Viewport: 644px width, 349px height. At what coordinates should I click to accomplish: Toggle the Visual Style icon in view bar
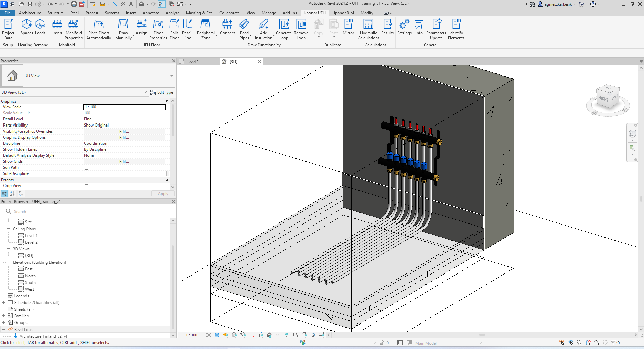[217, 335]
